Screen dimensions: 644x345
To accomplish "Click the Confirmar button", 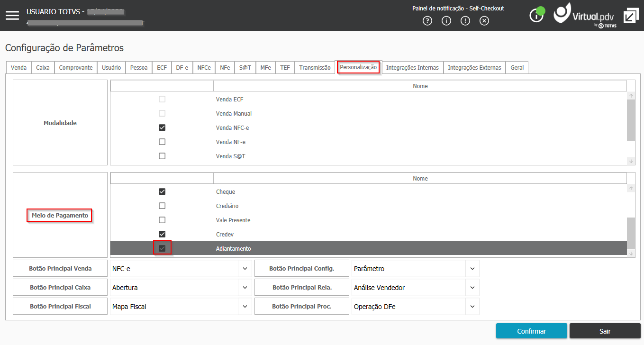I will click(x=532, y=331).
